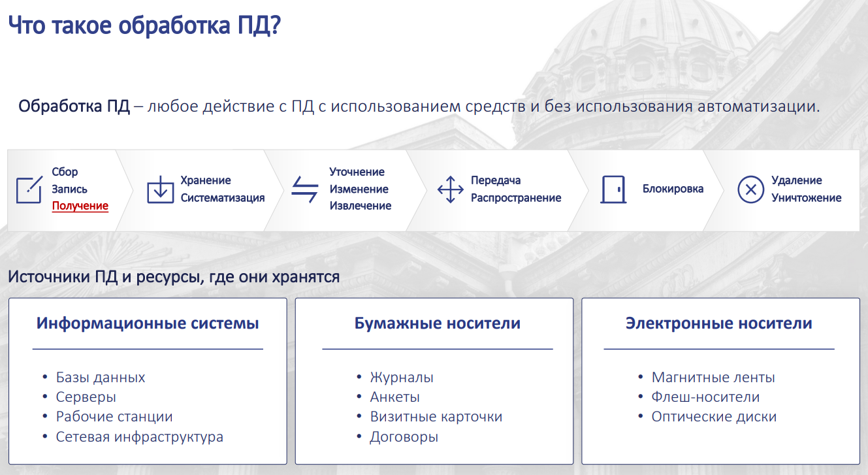Click the Флеш-носители list item

pyautogui.click(x=705, y=397)
